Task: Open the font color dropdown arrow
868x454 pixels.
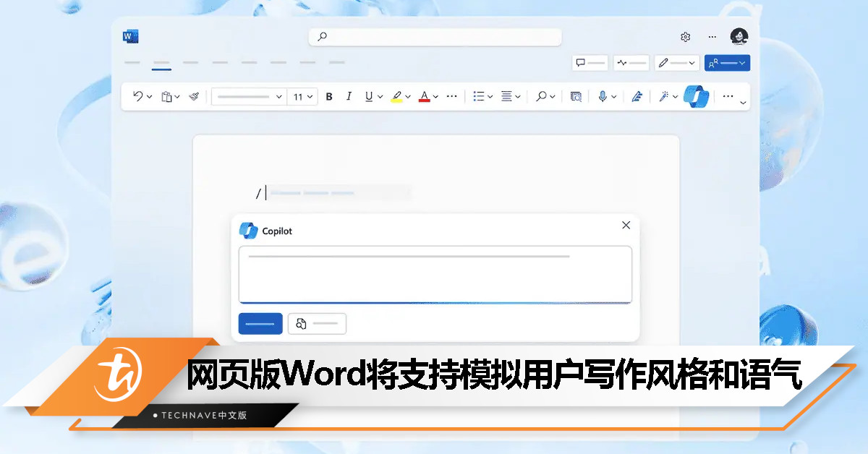Action: coord(435,97)
